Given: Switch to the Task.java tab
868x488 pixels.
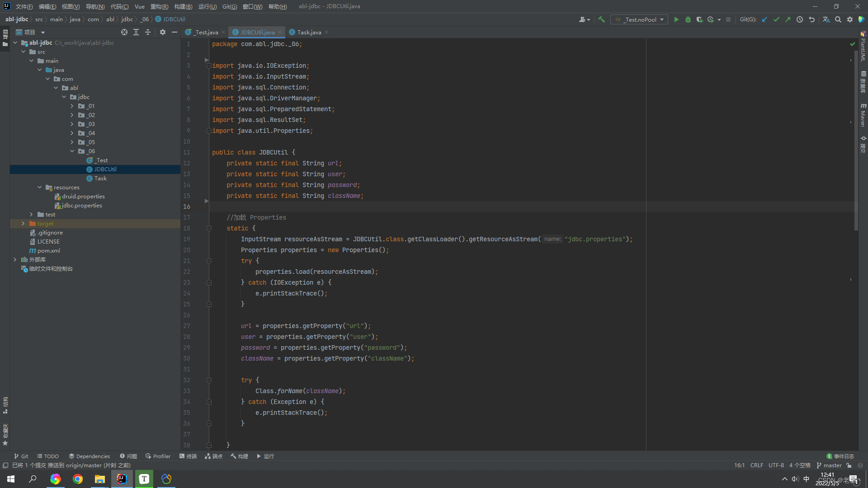Looking at the screenshot, I should pos(309,32).
